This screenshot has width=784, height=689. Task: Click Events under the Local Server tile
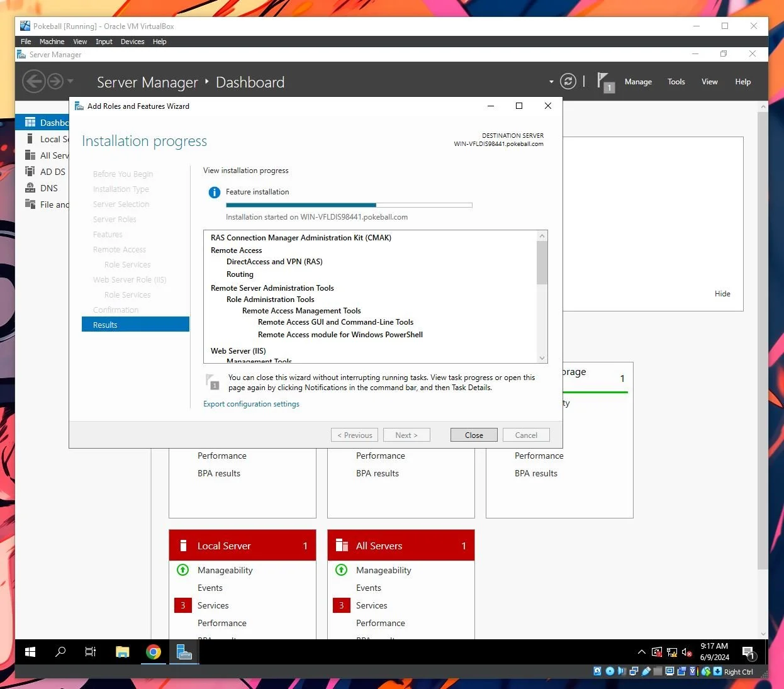(x=210, y=588)
